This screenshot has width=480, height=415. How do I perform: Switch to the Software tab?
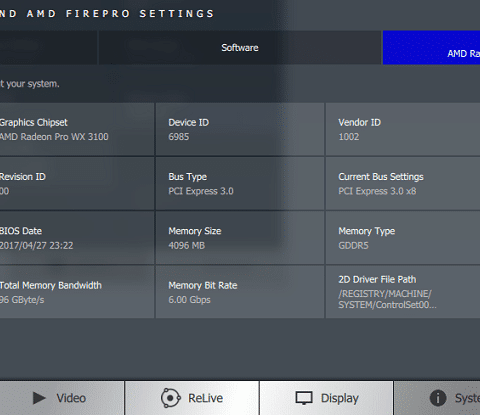(240, 48)
